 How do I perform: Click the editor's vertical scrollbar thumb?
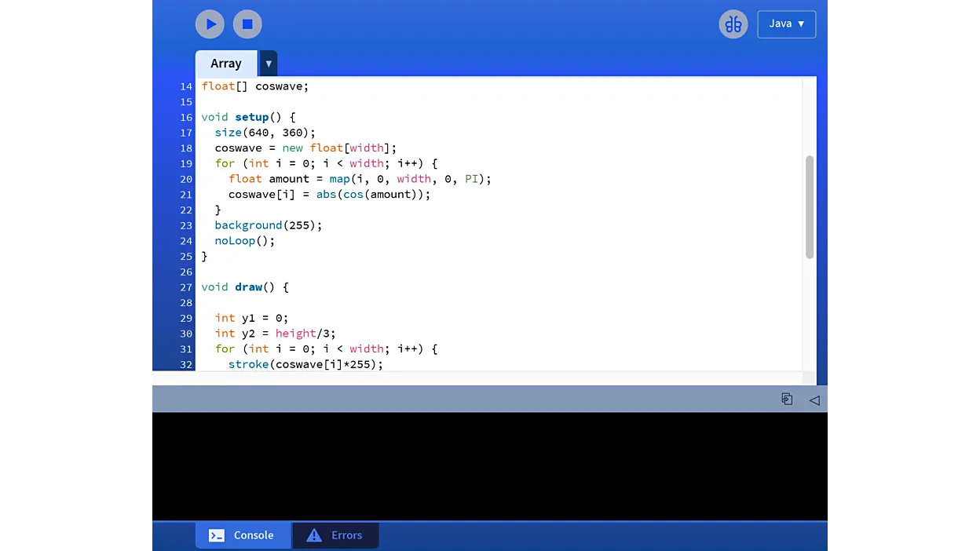[x=809, y=207]
